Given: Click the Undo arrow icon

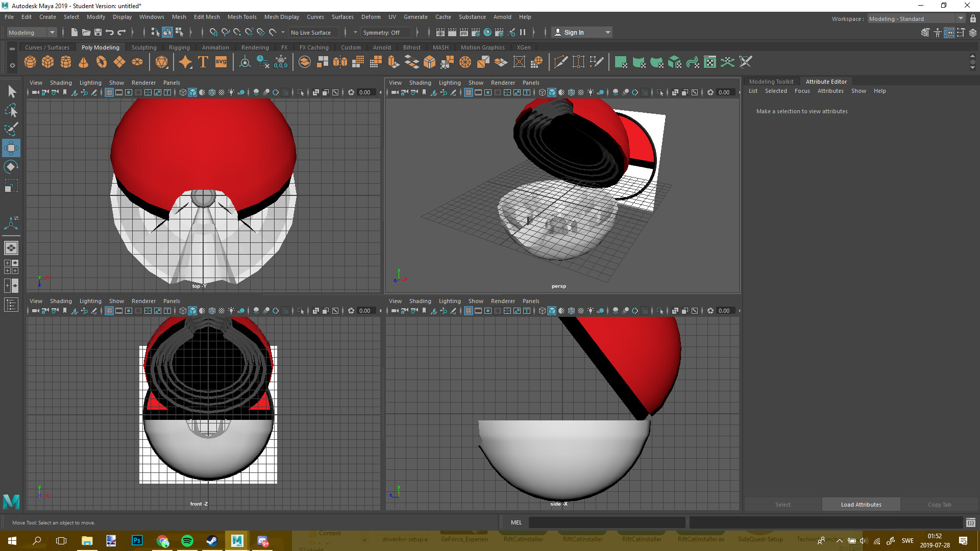Looking at the screenshot, I should coord(110,32).
